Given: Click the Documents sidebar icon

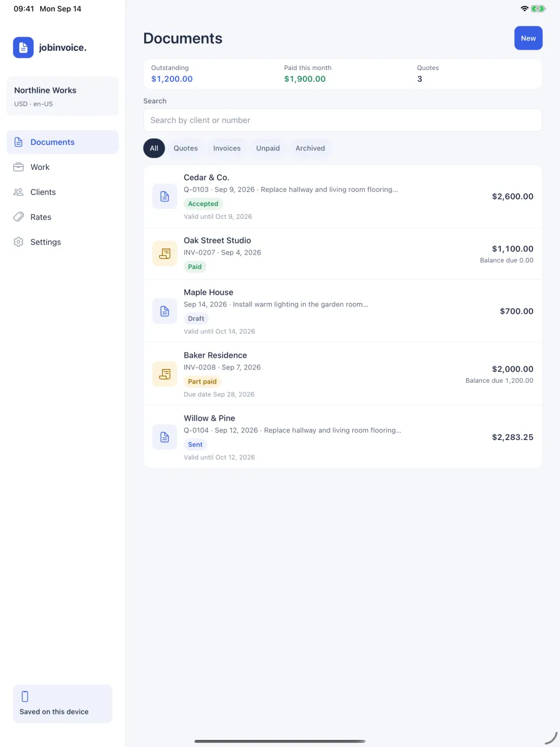Looking at the screenshot, I should pos(19,142).
